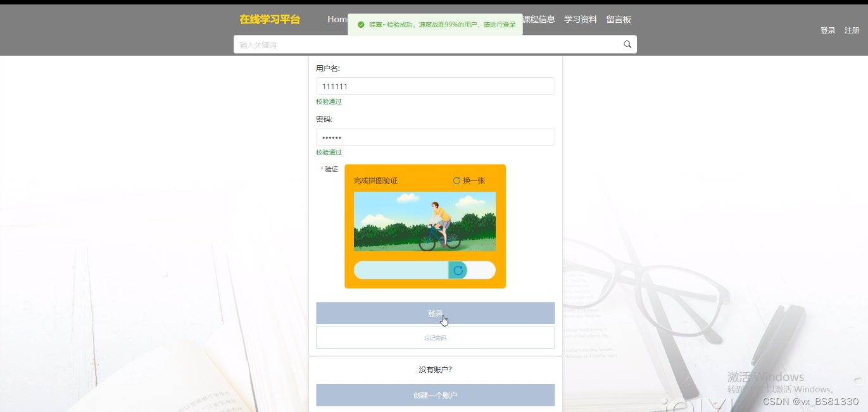Click the 注册 link in top right
This screenshot has height=412, width=868.
pos(852,30)
